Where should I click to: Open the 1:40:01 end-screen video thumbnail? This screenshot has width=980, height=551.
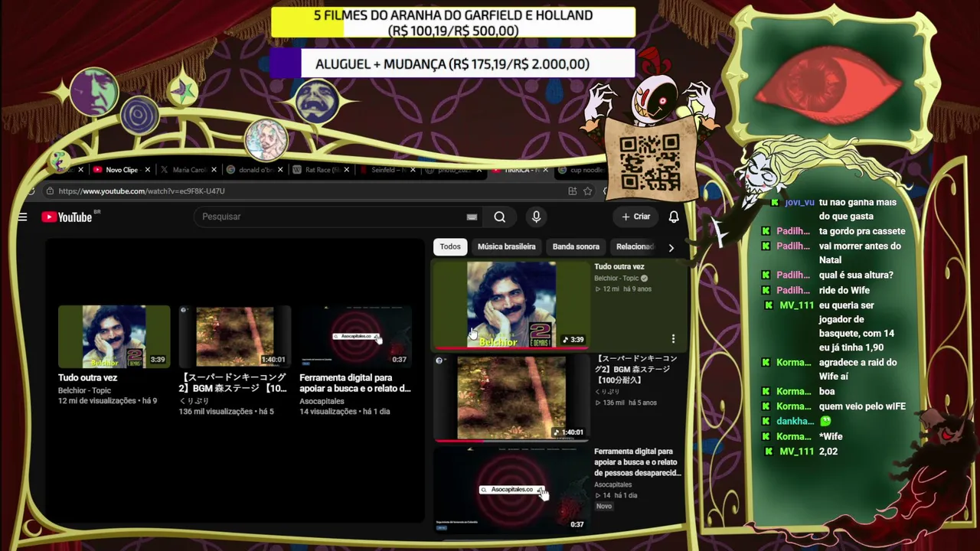click(235, 337)
